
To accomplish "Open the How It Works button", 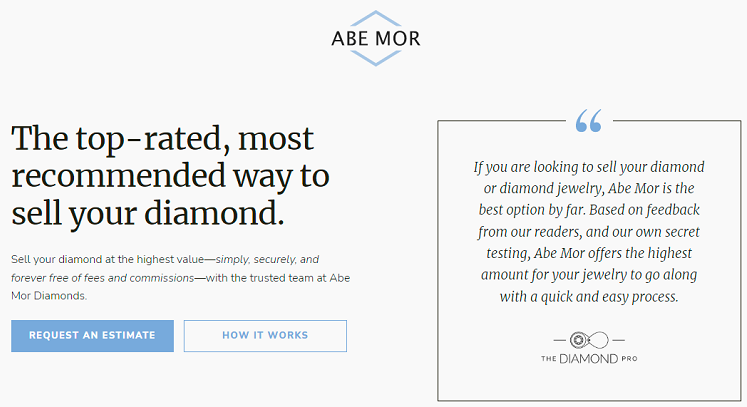I will pos(265,336).
